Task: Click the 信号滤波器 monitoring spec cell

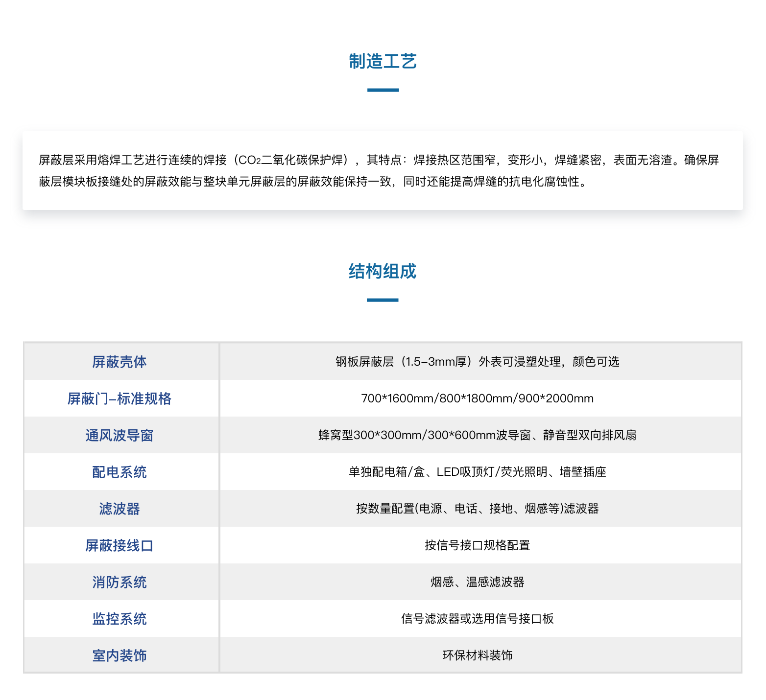Action: click(477, 618)
